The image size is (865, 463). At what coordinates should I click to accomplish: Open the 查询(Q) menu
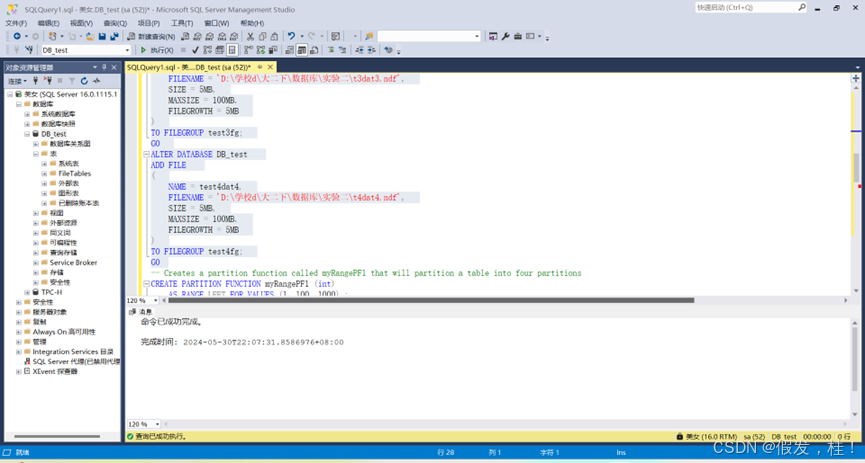[x=115, y=23]
